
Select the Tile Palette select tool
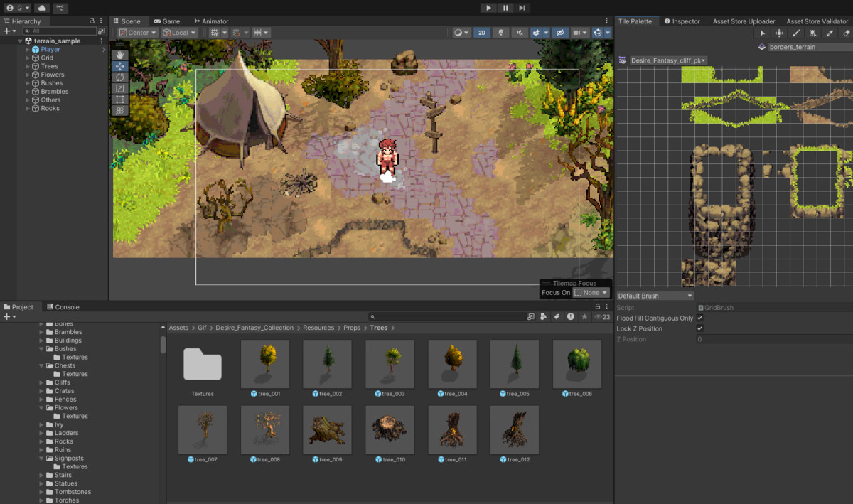763,33
